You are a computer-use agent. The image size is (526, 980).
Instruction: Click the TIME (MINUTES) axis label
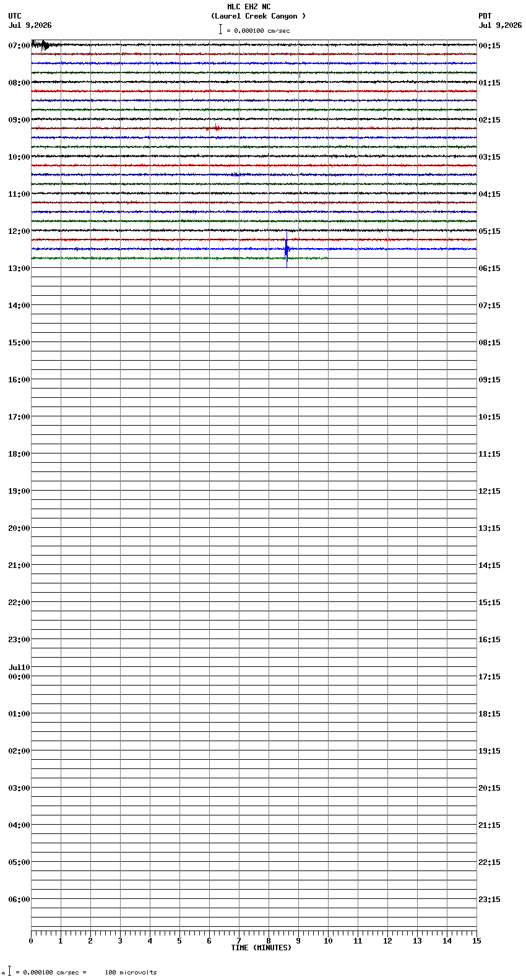[261, 948]
